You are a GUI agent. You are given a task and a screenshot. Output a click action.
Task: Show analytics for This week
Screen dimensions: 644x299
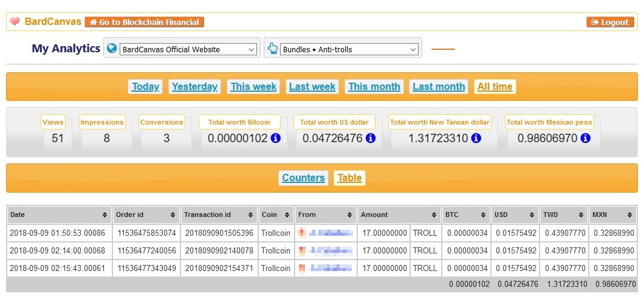point(253,86)
